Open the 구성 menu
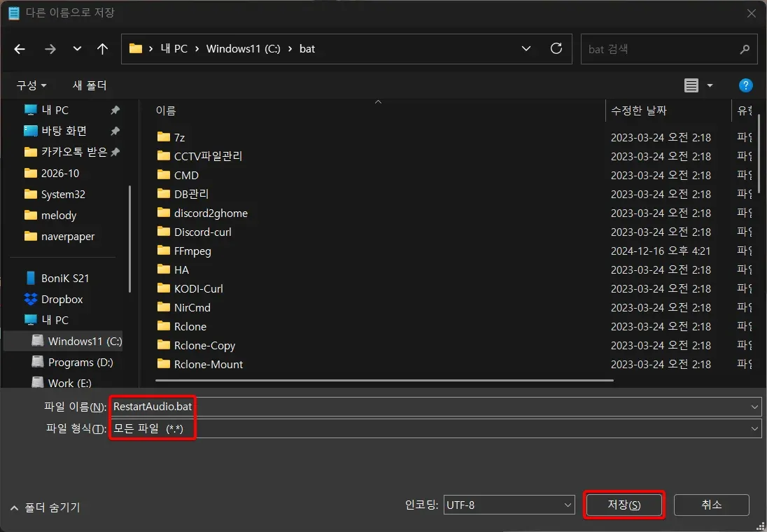The height and width of the screenshot is (532, 767). pyautogui.click(x=31, y=85)
